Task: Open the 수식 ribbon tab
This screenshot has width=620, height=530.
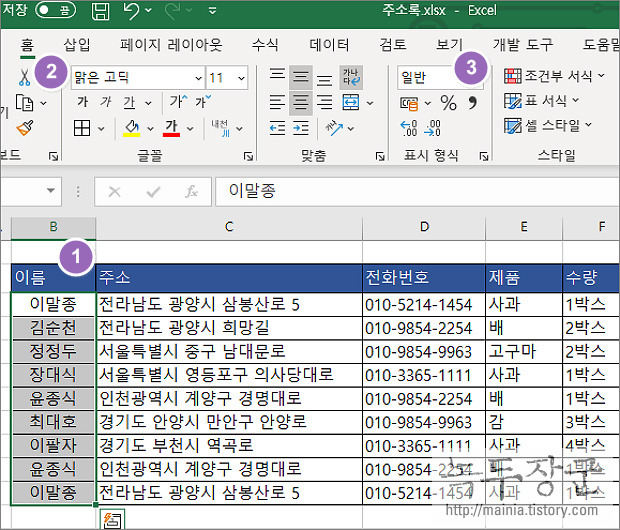Action: [x=265, y=45]
